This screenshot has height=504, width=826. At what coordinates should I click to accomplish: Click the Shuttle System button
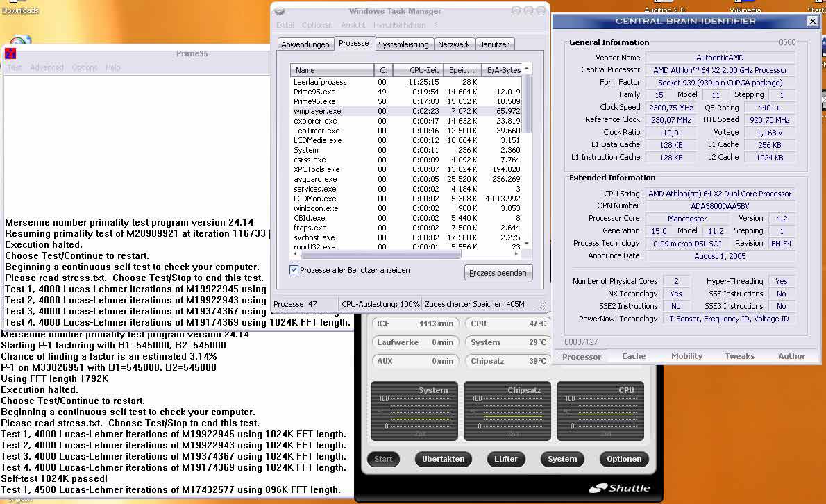coord(562,460)
